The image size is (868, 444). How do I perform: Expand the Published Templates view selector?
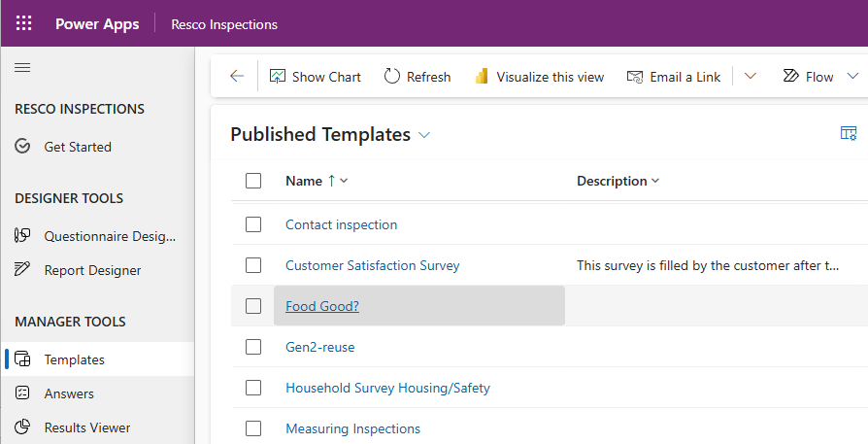point(424,135)
